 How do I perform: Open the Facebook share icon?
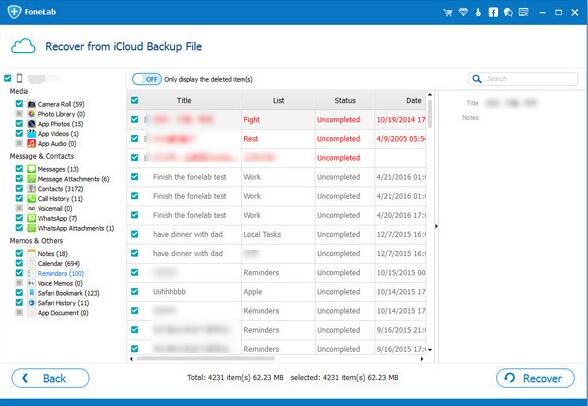tap(493, 12)
